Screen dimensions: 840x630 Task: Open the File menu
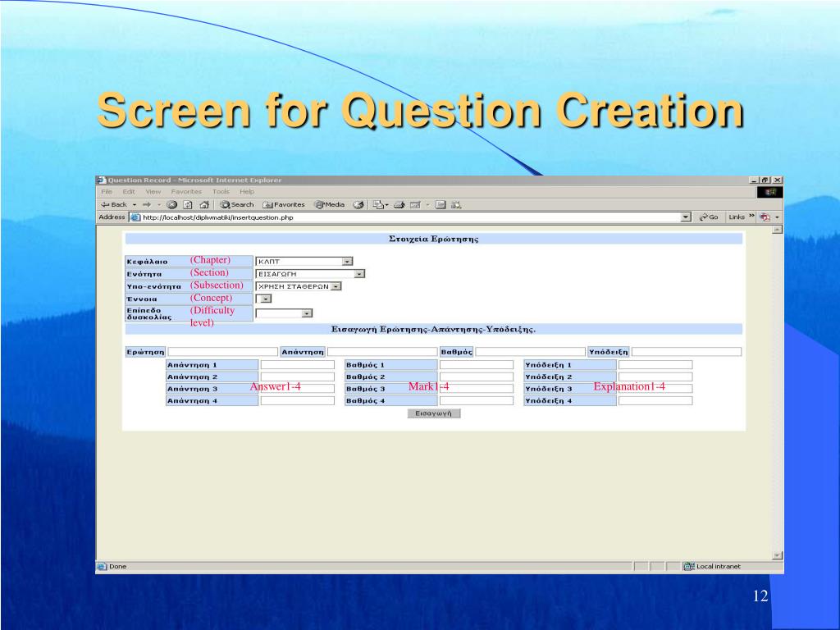[x=107, y=192]
